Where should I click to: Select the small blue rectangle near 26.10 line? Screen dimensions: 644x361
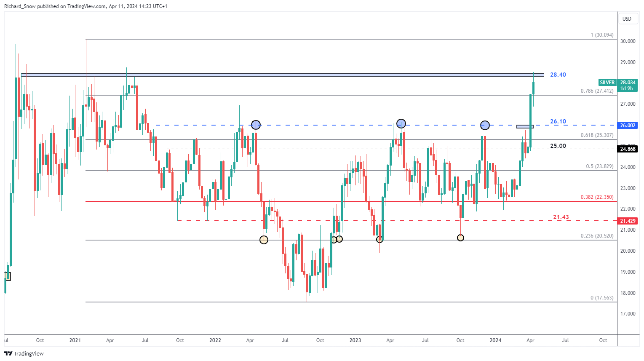(525, 126)
